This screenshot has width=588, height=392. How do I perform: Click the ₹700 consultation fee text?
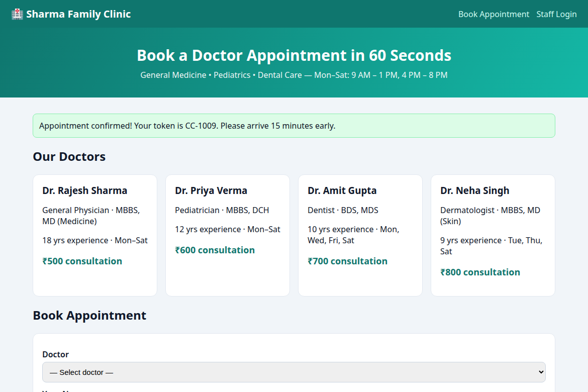click(348, 261)
